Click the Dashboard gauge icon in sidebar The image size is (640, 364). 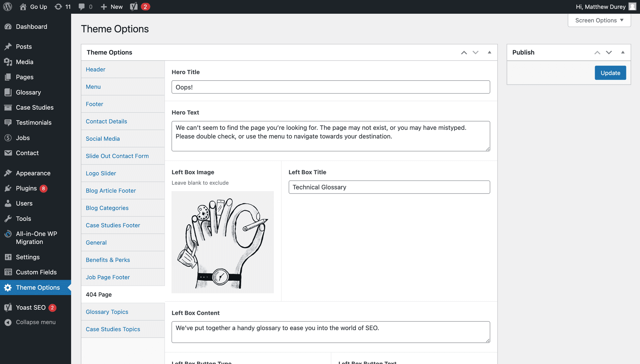tap(8, 27)
